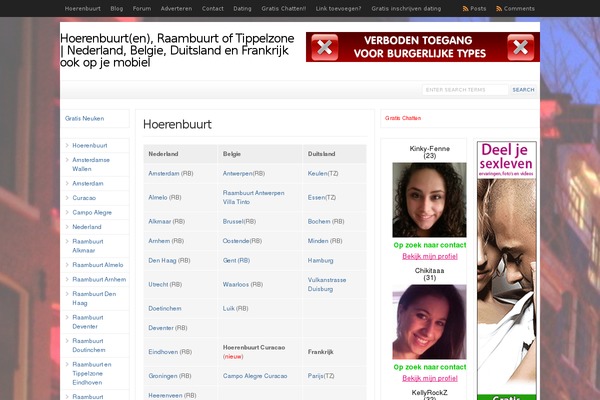Open Almelo link in table

[158, 198]
